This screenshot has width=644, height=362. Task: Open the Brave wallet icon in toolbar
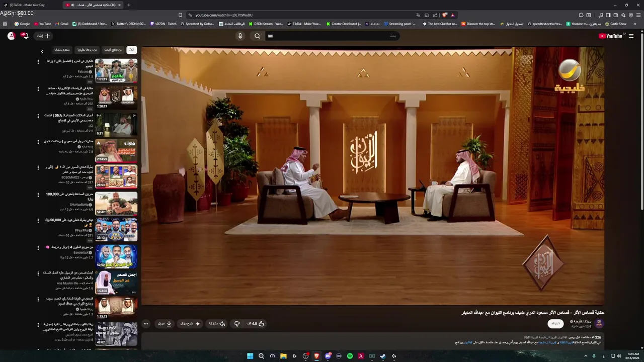pos(615,15)
